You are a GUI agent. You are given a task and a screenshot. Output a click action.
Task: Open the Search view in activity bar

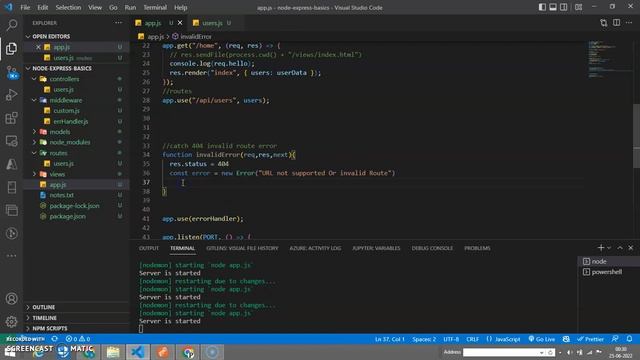[11, 25]
